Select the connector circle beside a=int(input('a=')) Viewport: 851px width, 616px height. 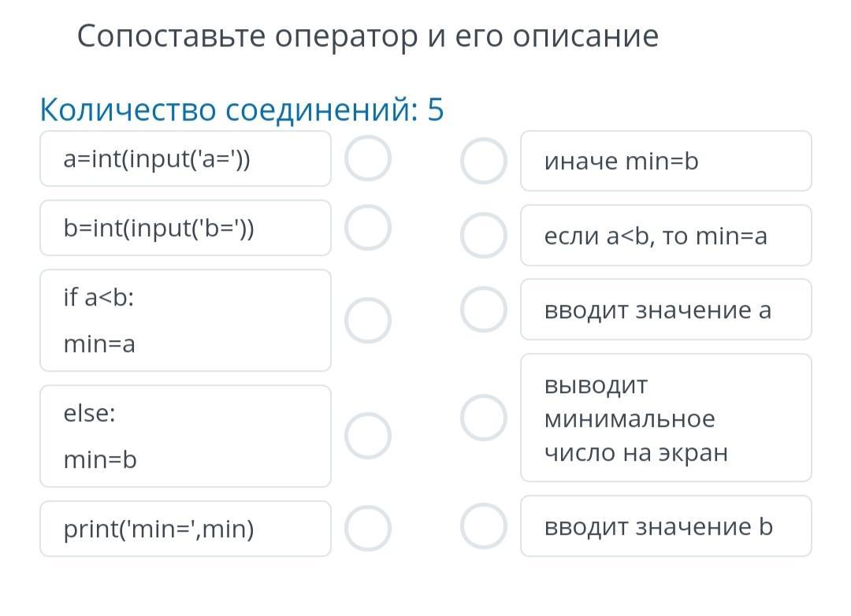(367, 159)
